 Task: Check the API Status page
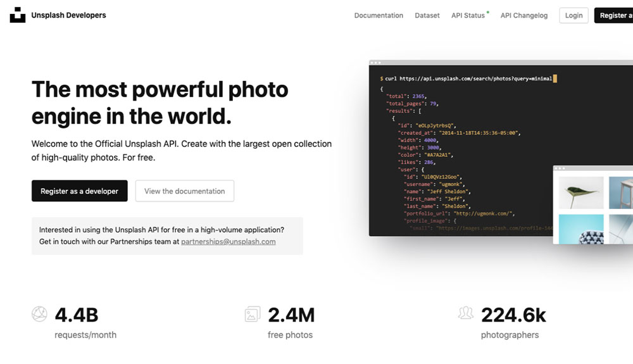click(468, 15)
